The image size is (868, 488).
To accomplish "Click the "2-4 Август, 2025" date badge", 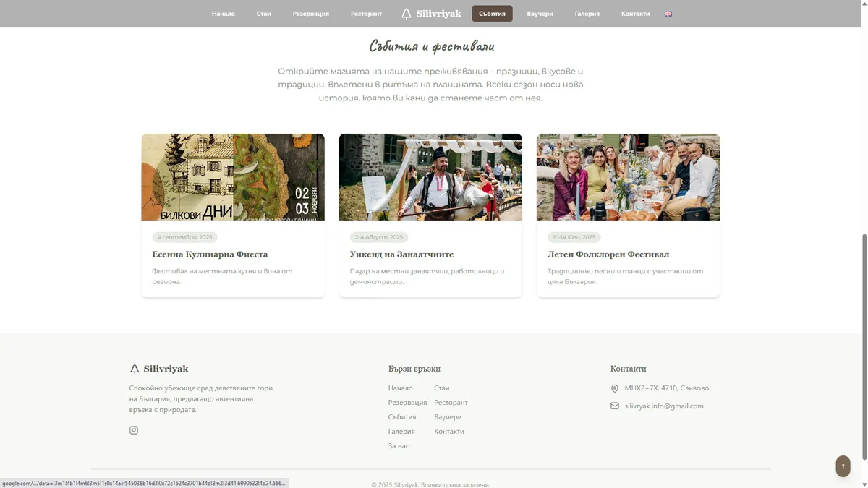I will (379, 236).
